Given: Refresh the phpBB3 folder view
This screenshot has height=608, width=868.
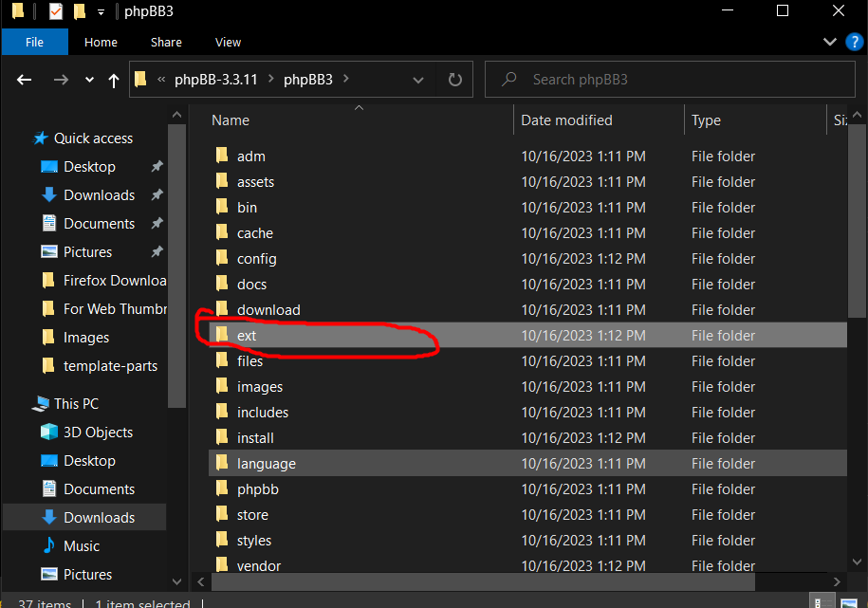Looking at the screenshot, I should coord(455,80).
